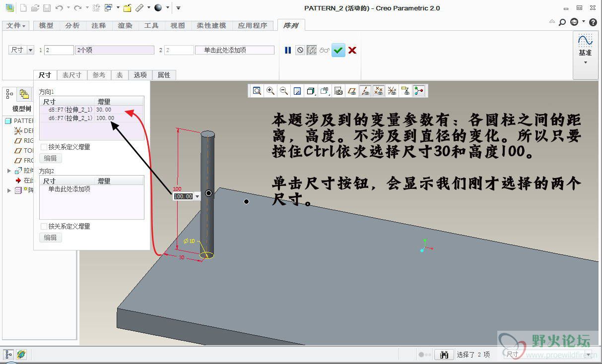Click the Redo arrow icon

[x=77, y=8]
